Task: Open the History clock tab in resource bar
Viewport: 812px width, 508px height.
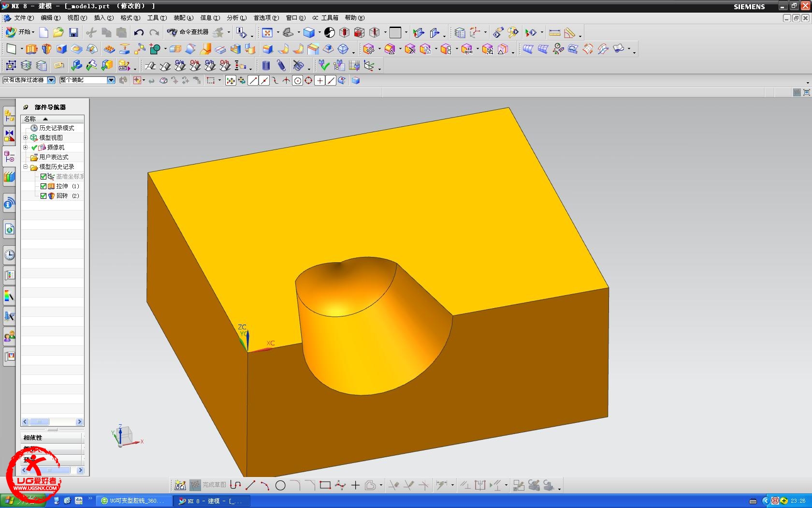Action: point(9,255)
